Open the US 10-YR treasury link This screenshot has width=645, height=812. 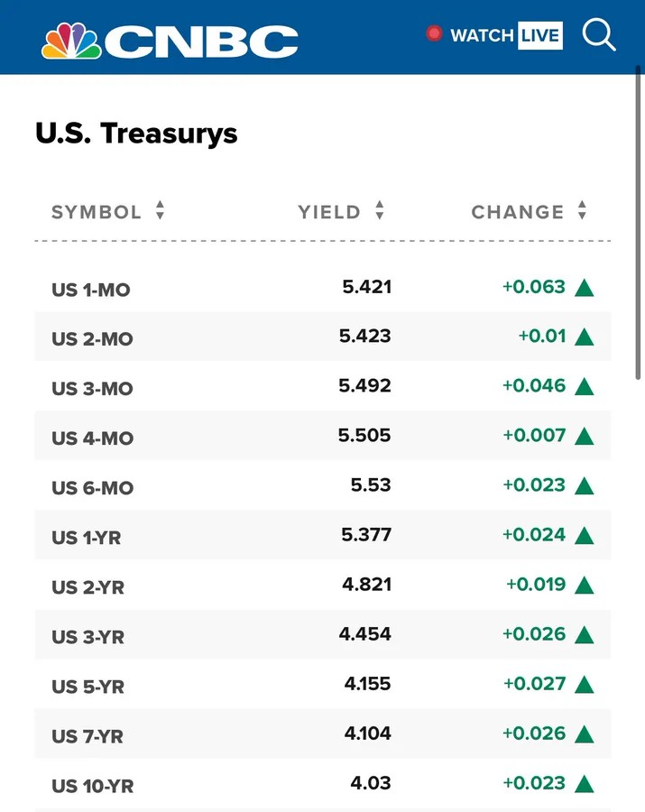point(93,786)
